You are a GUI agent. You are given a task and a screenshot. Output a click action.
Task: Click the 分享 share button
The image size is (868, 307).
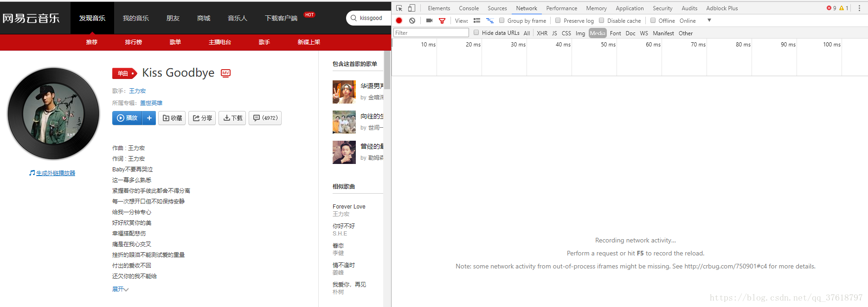202,118
